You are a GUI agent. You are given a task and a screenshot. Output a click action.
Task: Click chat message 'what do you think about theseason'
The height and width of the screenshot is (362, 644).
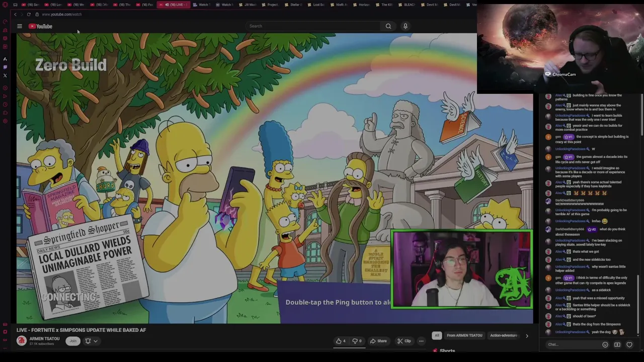[x=590, y=231]
